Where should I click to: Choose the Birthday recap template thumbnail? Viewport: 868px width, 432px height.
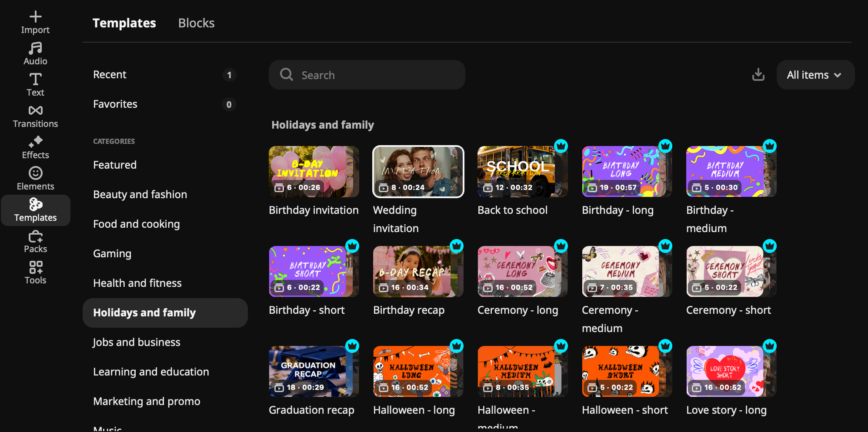[418, 272]
